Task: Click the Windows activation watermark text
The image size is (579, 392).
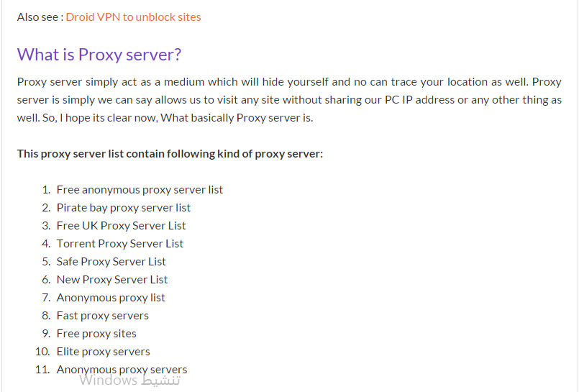Action: pos(129,380)
